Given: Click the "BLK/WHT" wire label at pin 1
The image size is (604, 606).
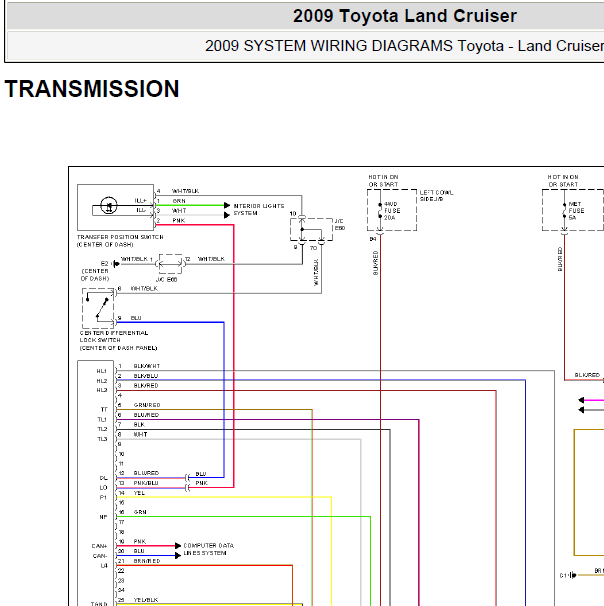Looking at the screenshot, I should coord(146,366).
